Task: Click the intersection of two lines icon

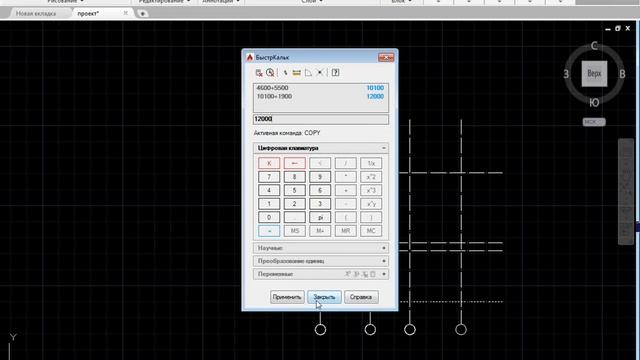Action: pyautogui.click(x=320, y=73)
